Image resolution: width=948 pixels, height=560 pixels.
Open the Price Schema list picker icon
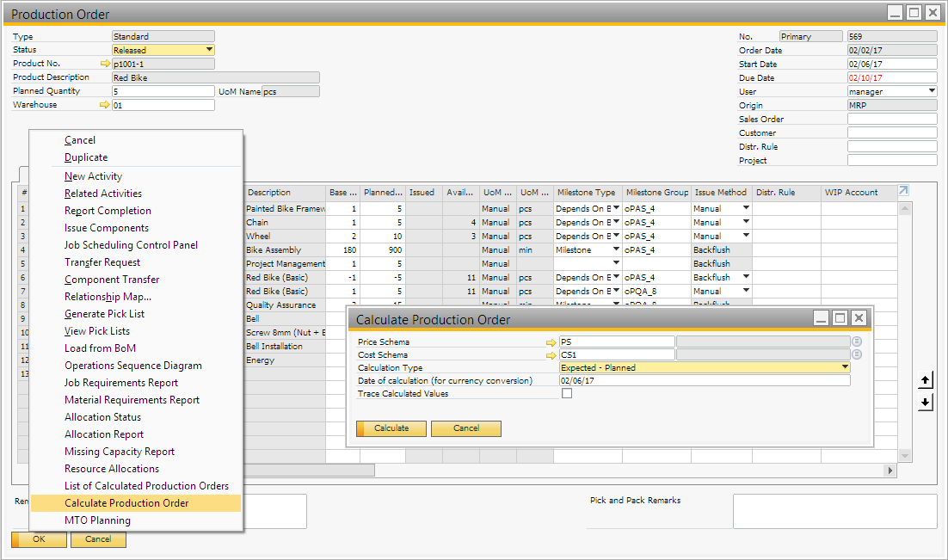click(x=857, y=342)
